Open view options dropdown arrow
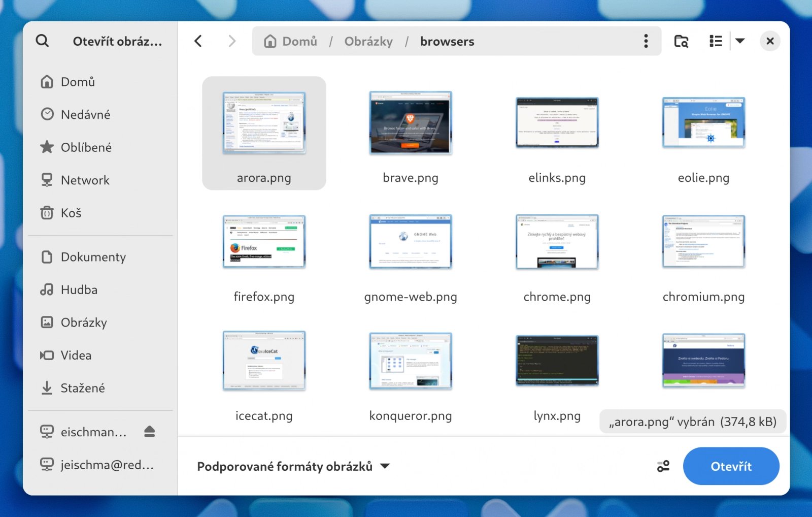Image resolution: width=812 pixels, height=517 pixels. 740,41
